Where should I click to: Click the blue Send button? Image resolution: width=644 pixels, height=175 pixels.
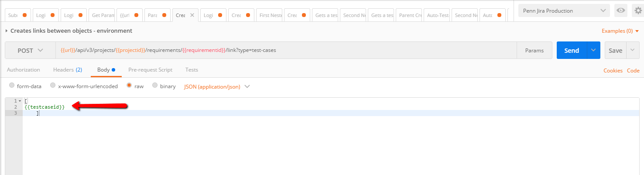(x=572, y=50)
